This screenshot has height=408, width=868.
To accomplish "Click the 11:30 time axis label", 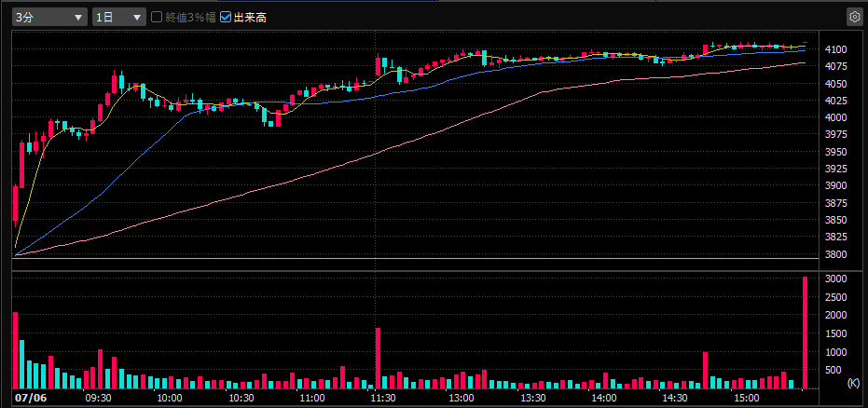I will tap(384, 399).
